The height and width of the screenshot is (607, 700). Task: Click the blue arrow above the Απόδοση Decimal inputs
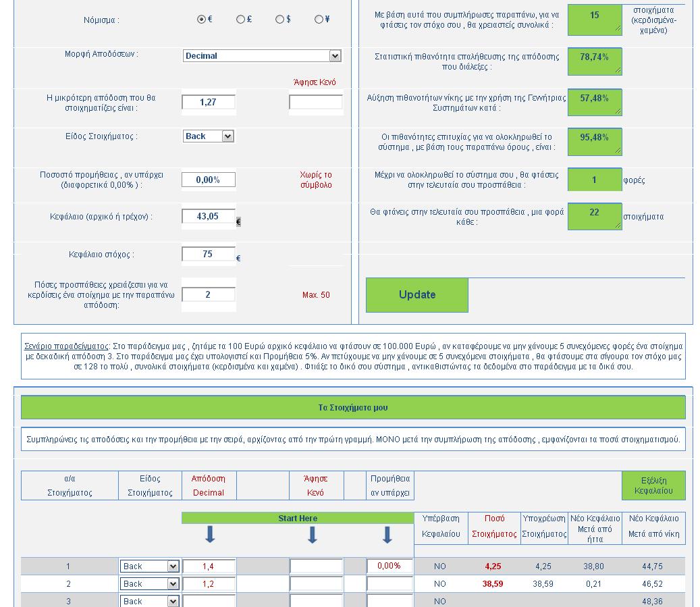click(x=210, y=534)
